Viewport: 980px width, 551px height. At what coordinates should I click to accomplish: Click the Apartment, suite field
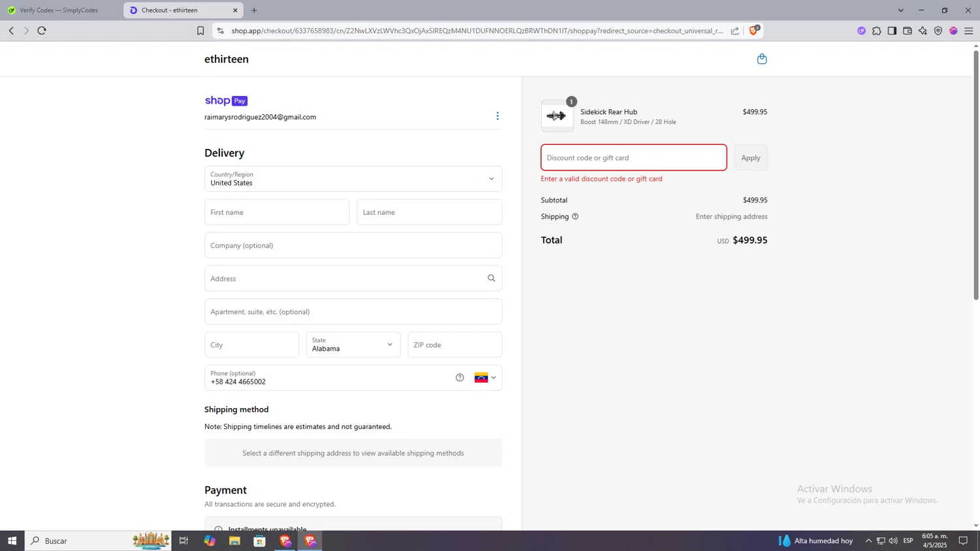(353, 311)
